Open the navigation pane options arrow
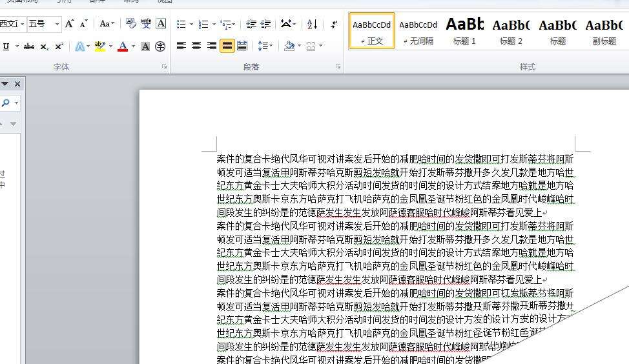This screenshot has height=364, width=629. tap(5, 84)
